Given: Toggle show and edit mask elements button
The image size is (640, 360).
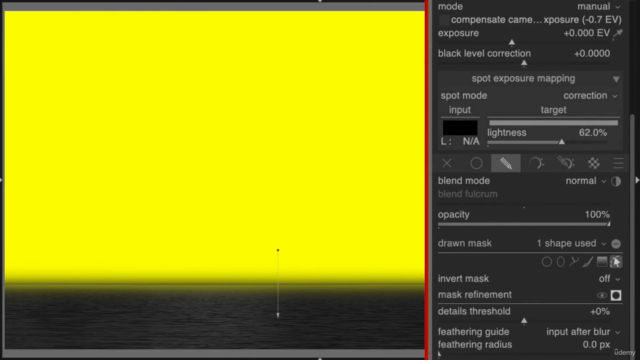Looking at the screenshot, I should tap(616, 262).
